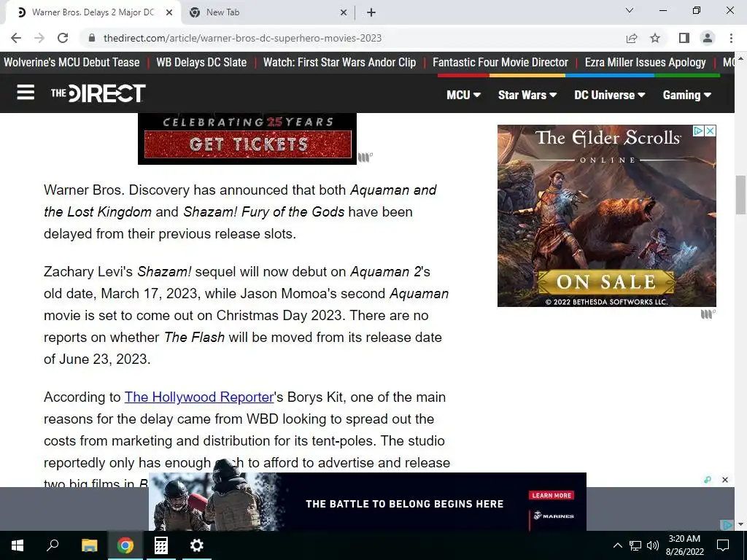Click the Marines logo in the banner ad

[554, 516]
